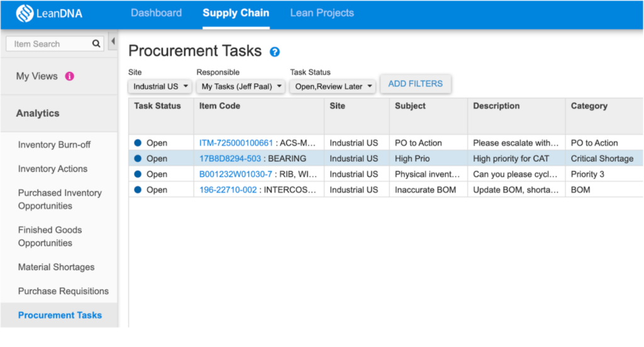Click the blue status dot for the RIB row
The height and width of the screenshot is (347, 644).
coord(138,174)
